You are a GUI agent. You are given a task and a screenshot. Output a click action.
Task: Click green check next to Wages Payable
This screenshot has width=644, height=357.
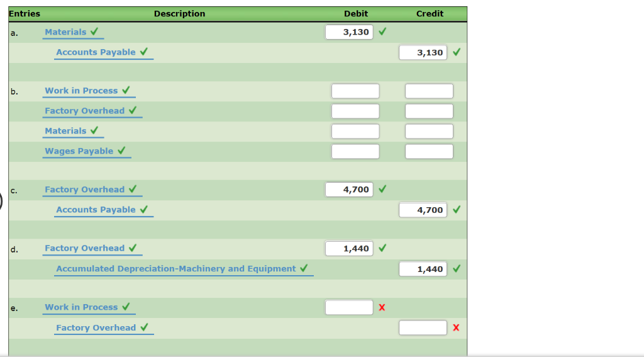(121, 150)
